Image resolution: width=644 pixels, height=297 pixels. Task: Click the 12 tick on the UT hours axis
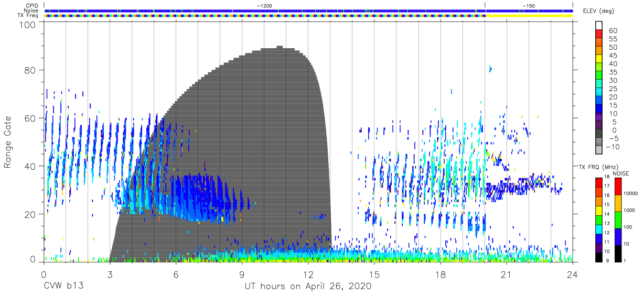[x=308, y=274]
